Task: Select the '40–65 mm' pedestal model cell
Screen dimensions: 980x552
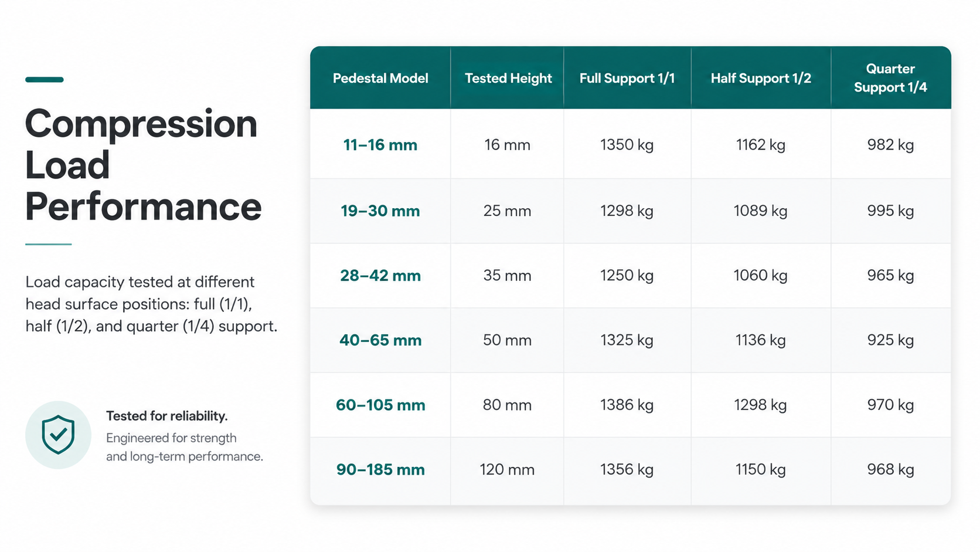Action: tap(380, 340)
